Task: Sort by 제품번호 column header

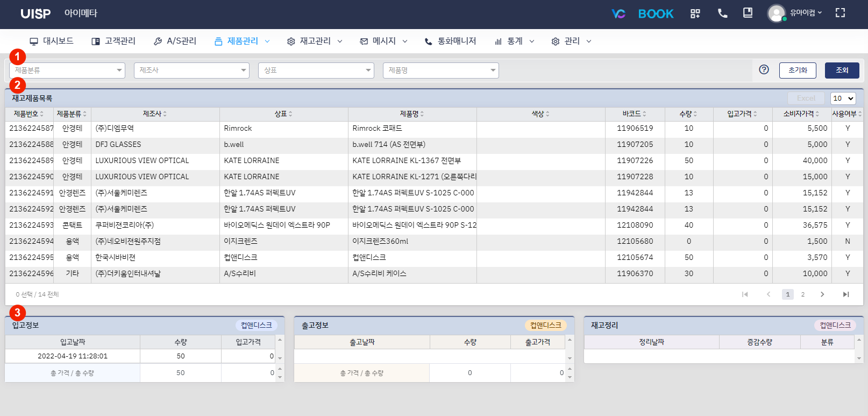Action: 29,114
